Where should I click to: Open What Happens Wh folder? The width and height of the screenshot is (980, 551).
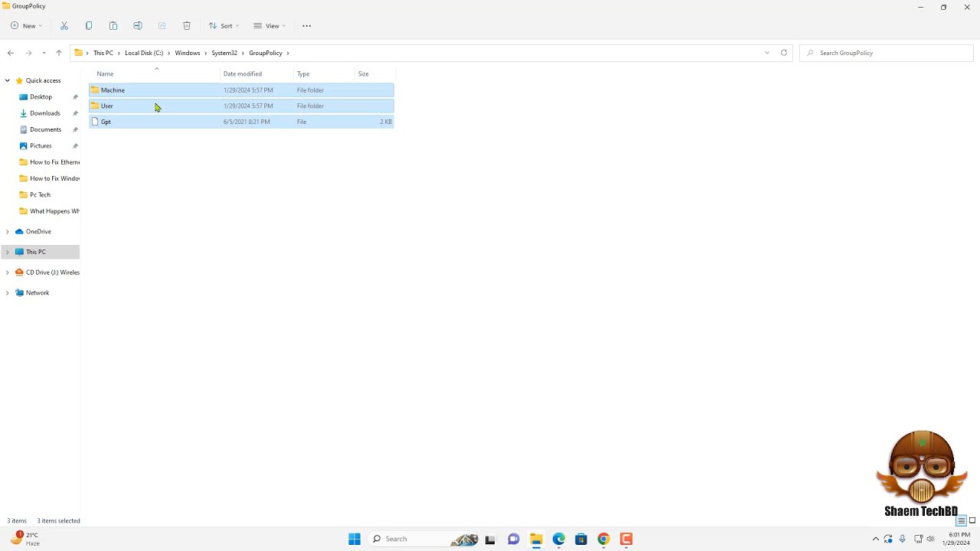click(x=48, y=211)
